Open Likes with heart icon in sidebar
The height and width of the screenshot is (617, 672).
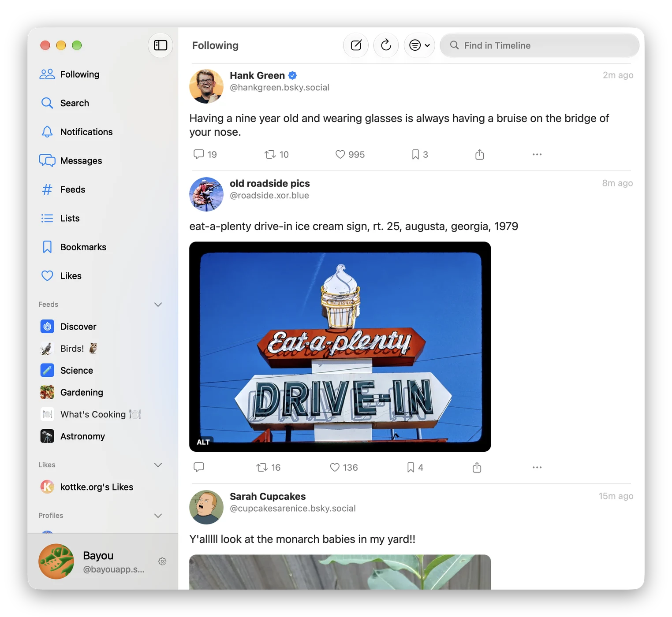coord(61,276)
